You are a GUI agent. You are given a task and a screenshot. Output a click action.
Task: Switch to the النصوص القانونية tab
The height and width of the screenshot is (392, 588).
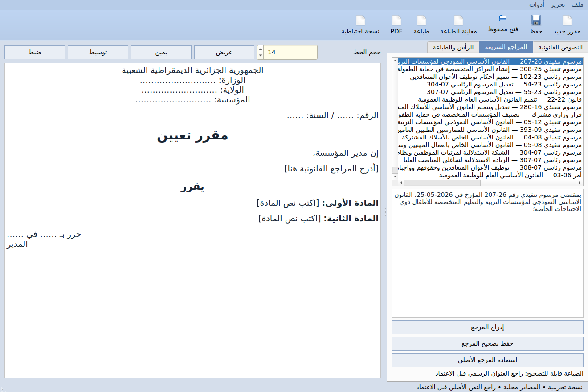[560, 47]
